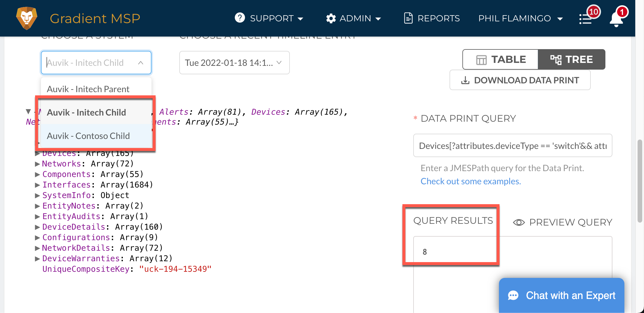Image resolution: width=644 pixels, height=313 pixels.
Task: Click the UniqueCompositeKey value uck-194-15349
Action: [175, 269]
